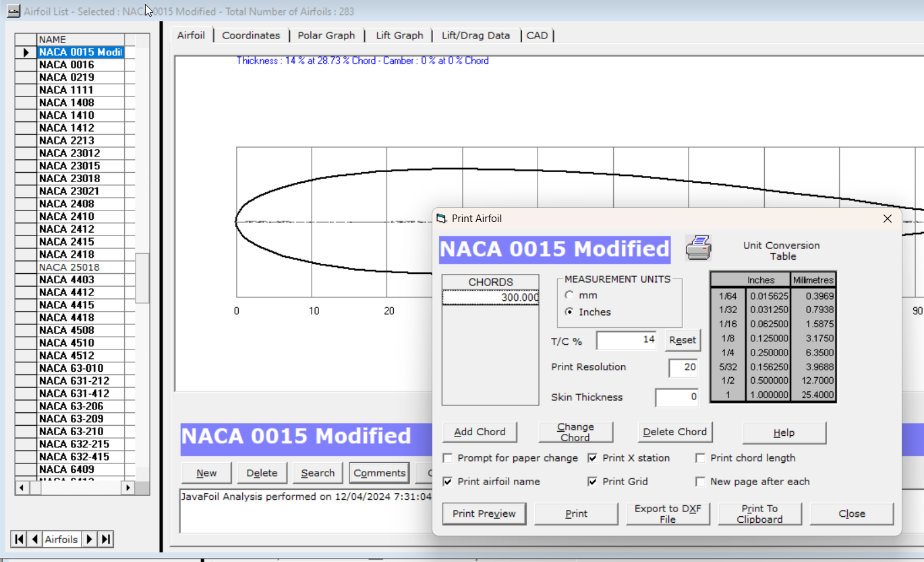Open the CAD tab
924x562 pixels.
click(x=537, y=35)
